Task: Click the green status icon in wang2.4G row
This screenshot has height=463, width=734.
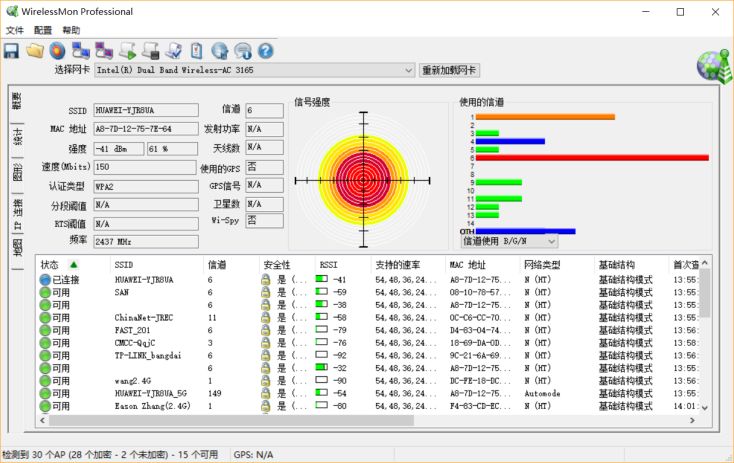Action: tap(44, 381)
